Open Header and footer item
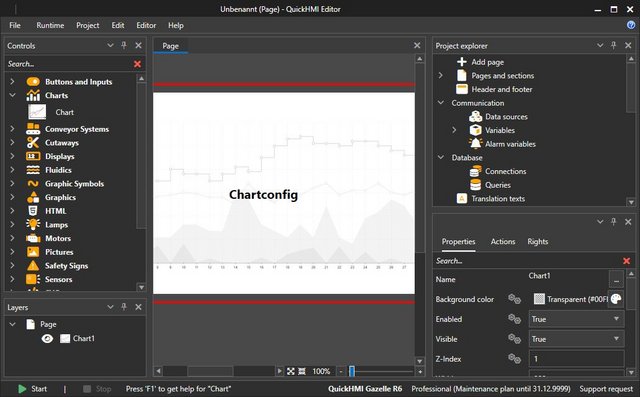The height and width of the screenshot is (397, 640). point(502,89)
